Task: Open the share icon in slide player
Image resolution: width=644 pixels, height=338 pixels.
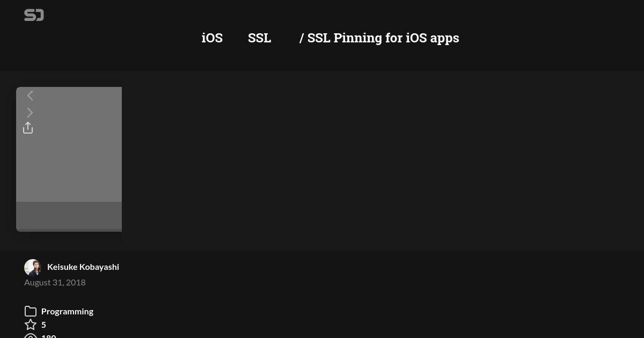Action: [28, 128]
